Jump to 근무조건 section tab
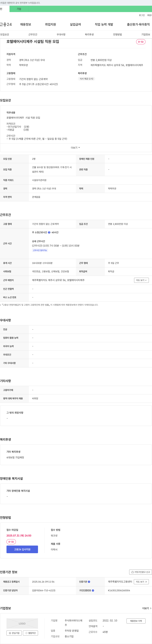This screenshot has height=644, width=152. (x=33, y=34)
